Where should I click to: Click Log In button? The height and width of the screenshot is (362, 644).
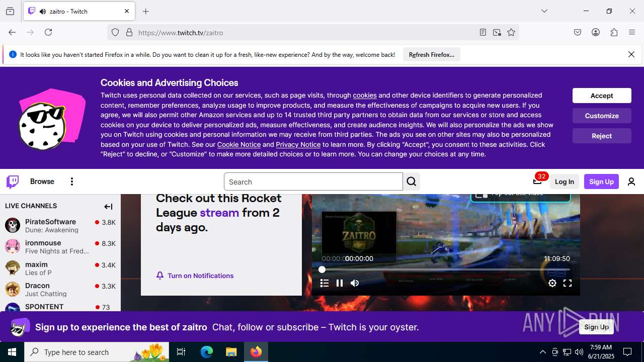click(565, 182)
